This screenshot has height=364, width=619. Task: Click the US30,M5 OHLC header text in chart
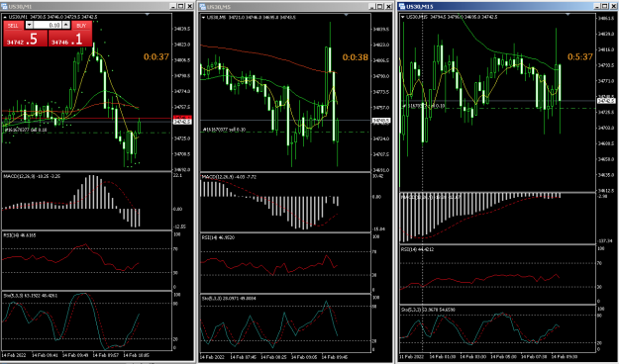[x=252, y=18]
